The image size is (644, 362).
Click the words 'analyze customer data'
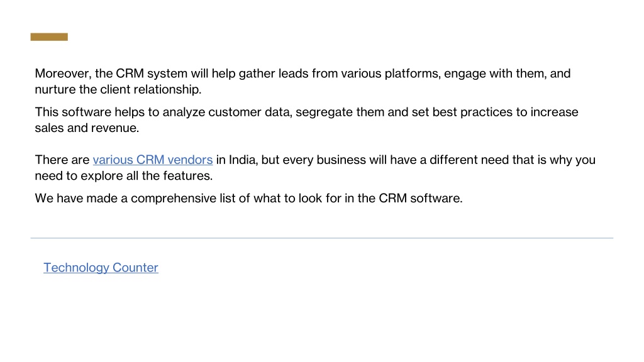click(227, 112)
